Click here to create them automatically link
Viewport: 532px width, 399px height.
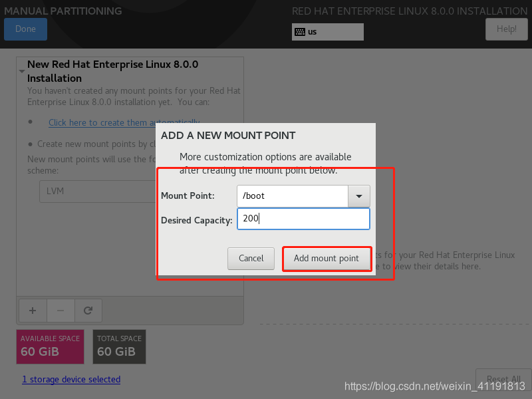point(124,122)
